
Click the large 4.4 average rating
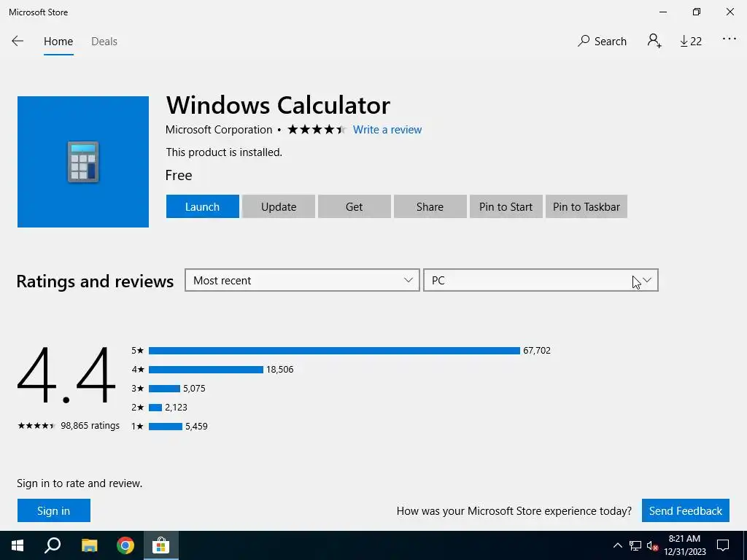click(x=66, y=375)
